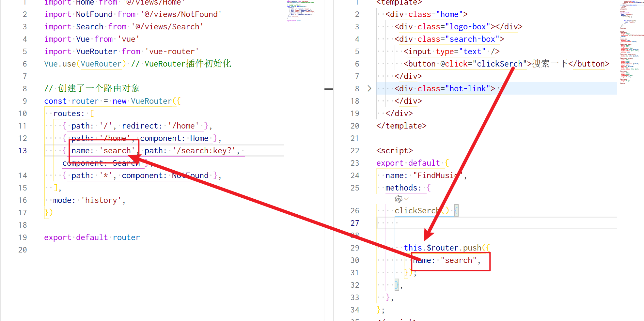Viewport: 644px width, 321px height.
Task: Click the minimap of the router code pane
Action: pos(301,11)
